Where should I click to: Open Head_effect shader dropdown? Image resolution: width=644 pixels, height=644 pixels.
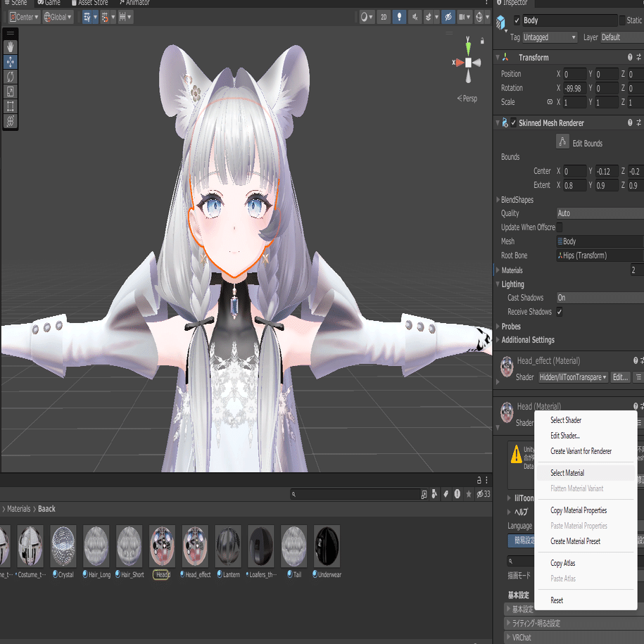[x=573, y=377]
